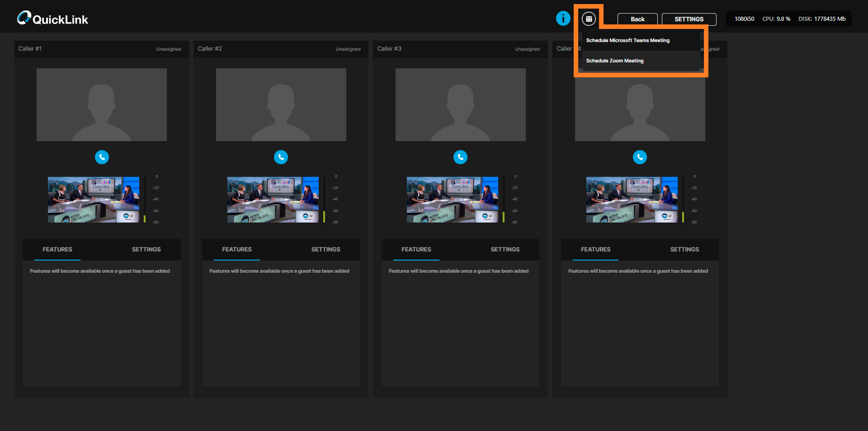Open the calendar schedule icon
Viewport: 868px width, 431px height.
click(589, 19)
